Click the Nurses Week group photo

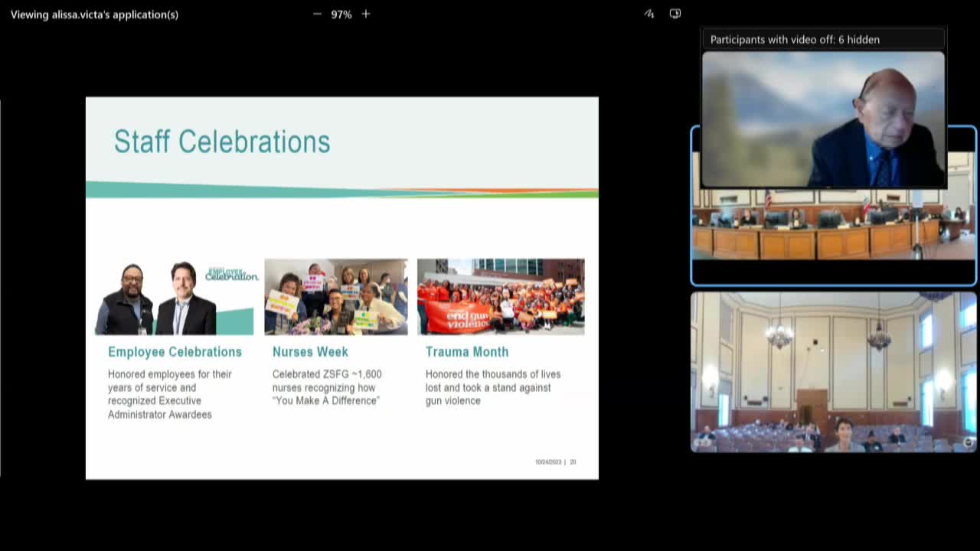click(336, 297)
